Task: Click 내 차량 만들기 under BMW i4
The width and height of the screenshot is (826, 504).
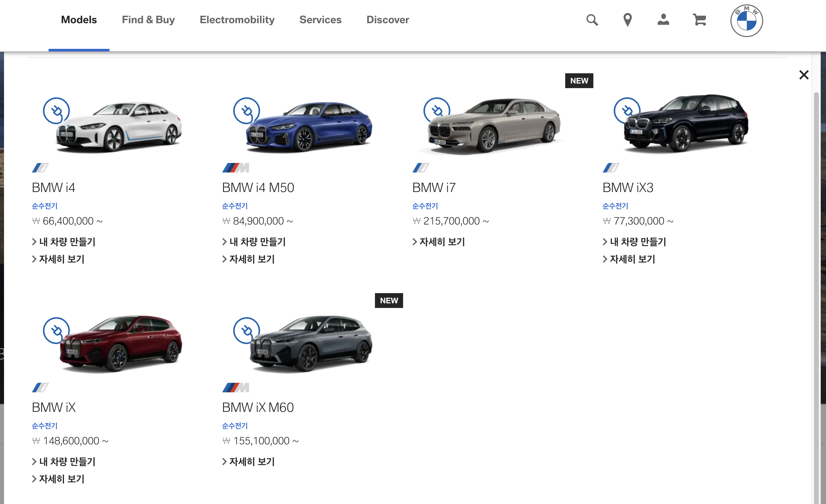Action: coord(64,241)
